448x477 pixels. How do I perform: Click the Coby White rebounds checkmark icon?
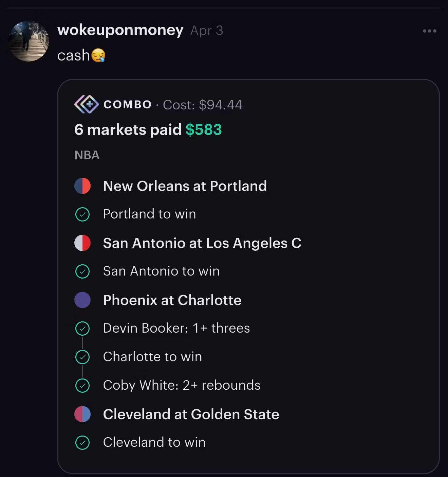pos(82,386)
